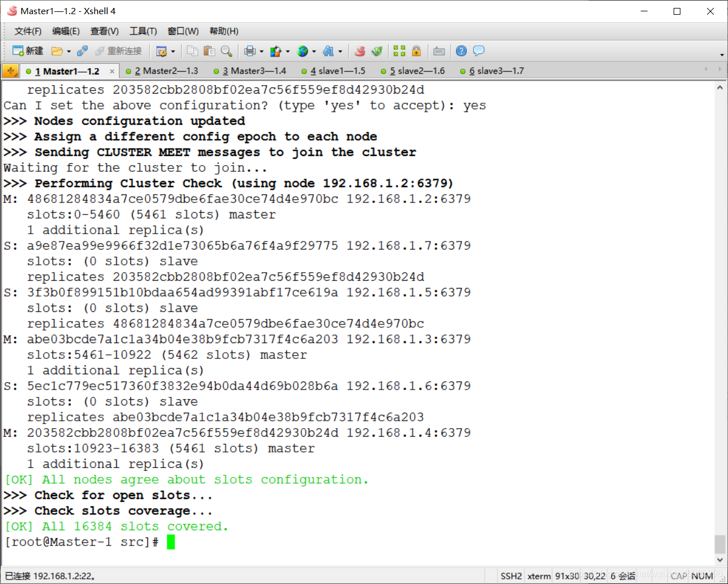Click the 'slots:10923-16383 (5461 slots) master' line
The width and height of the screenshot is (728, 584).
point(171,448)
